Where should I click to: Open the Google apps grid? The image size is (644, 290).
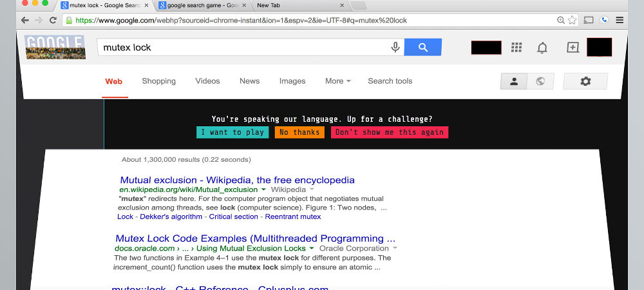(516, 48)
